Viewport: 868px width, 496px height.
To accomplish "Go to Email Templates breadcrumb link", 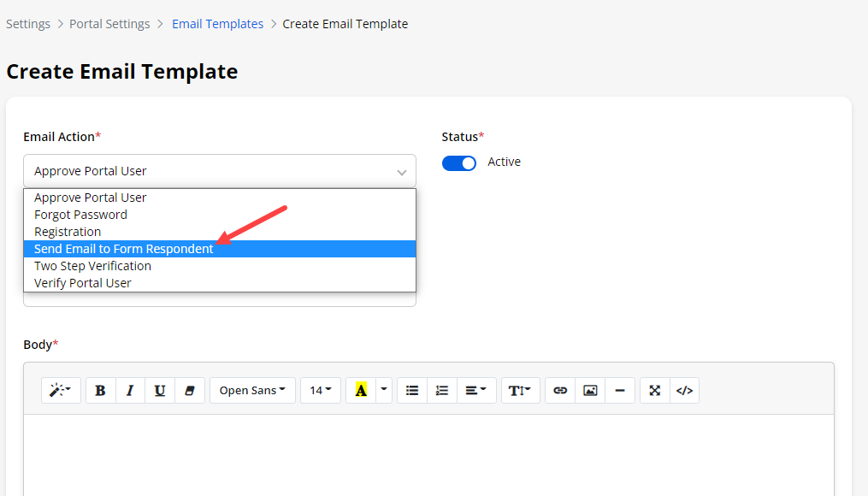I will (217, 24).
